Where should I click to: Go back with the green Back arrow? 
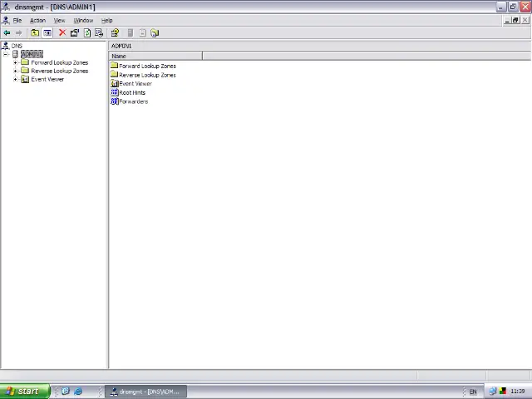[x=7, y=33]
